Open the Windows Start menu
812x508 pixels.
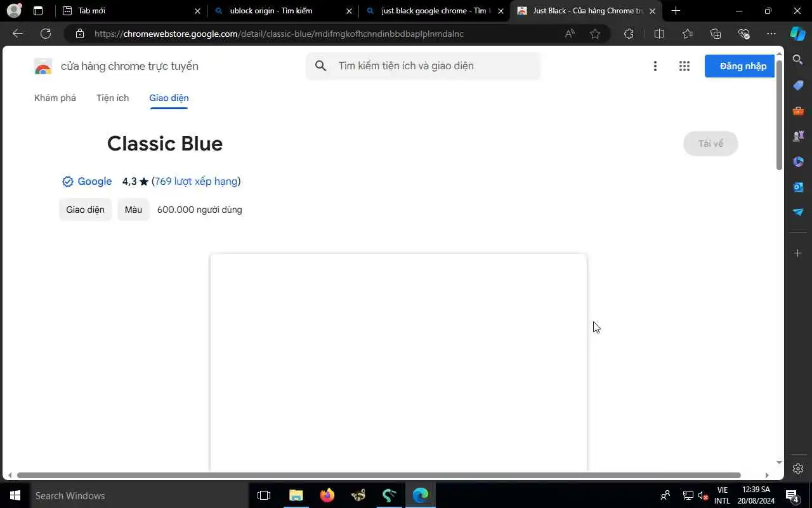tap(15, 495)
